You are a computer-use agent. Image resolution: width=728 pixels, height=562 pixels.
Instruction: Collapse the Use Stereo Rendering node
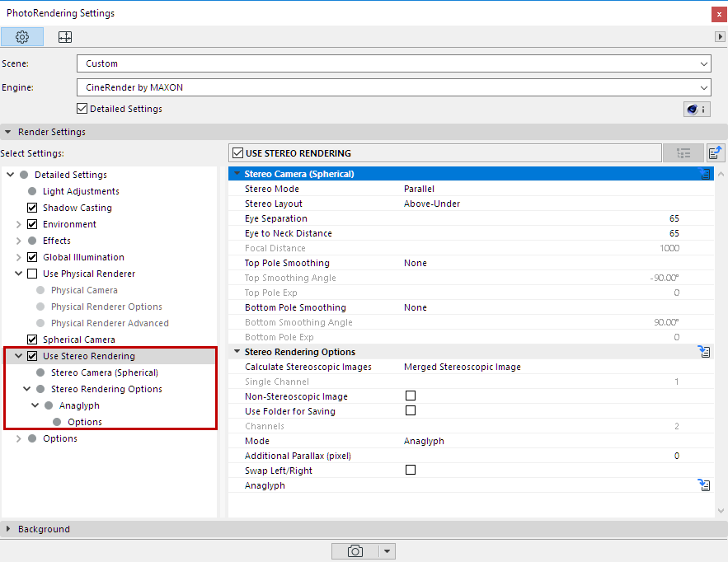click(x=19, y=356)
